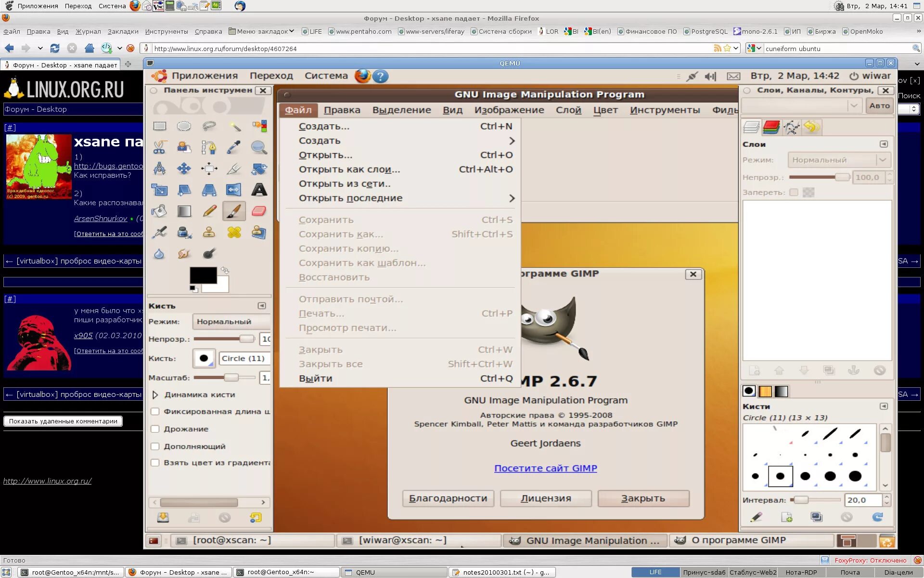924x578 pixels.
Task: Select the Smudge tool in toolbar
Action: click(184, 254)
